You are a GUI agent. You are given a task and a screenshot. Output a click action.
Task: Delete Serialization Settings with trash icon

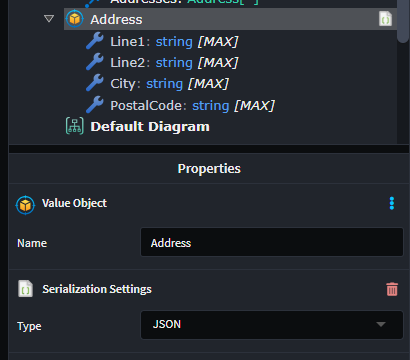pos(392,289)
